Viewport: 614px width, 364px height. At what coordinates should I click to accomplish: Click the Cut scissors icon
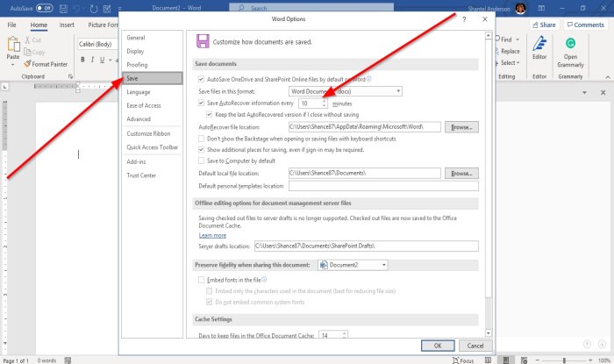(x=27, y=40)
